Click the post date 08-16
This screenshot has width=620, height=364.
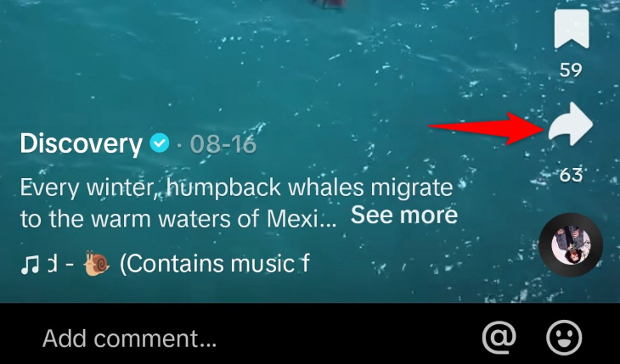223,144
